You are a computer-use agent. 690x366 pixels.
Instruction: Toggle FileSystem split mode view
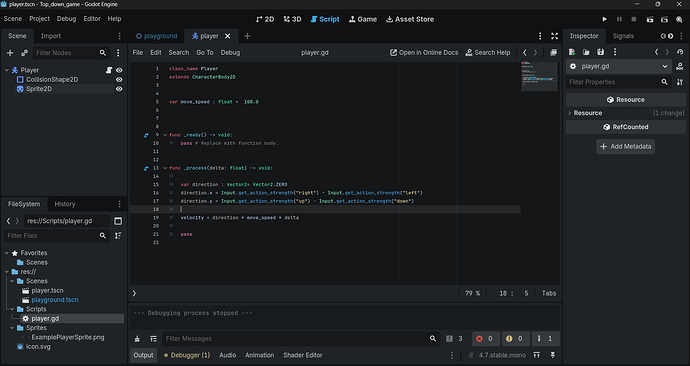[x=118, y=221]
